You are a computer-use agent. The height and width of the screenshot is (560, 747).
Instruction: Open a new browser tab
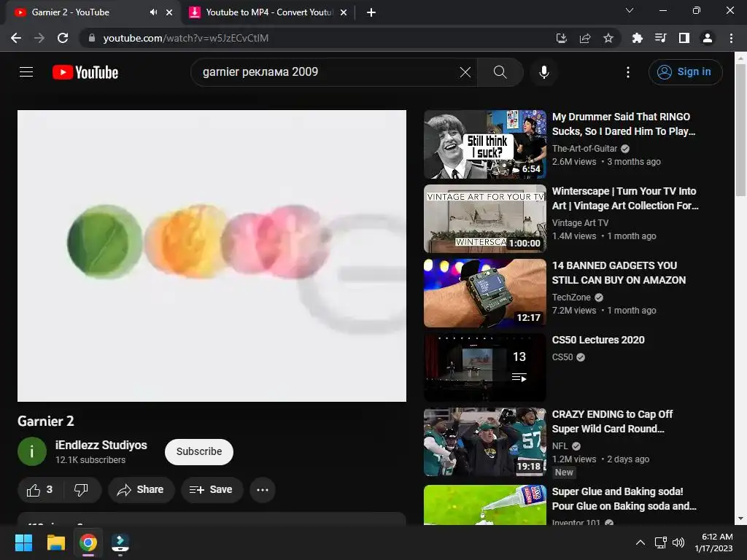tap(371, 12)
